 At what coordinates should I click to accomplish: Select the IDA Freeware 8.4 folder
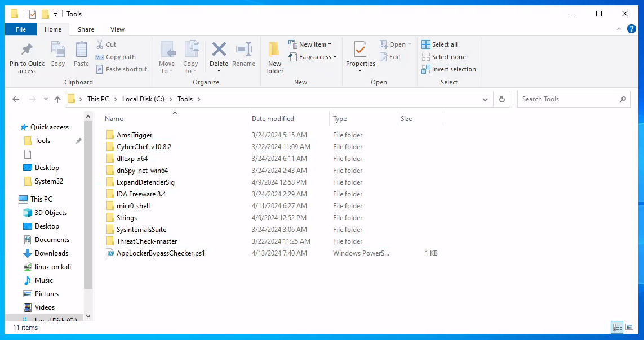tap(141, 194)
